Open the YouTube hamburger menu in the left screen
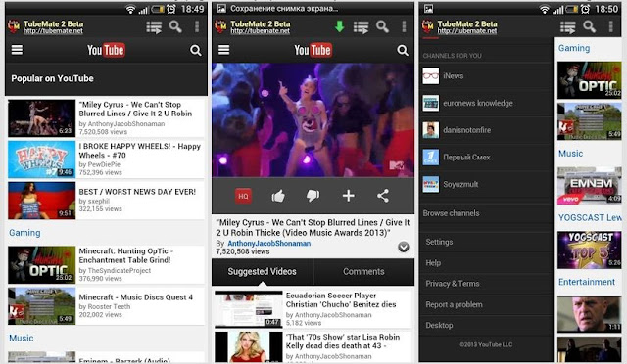627x364 pixels. pyautogui.click(x=17, y=50)
